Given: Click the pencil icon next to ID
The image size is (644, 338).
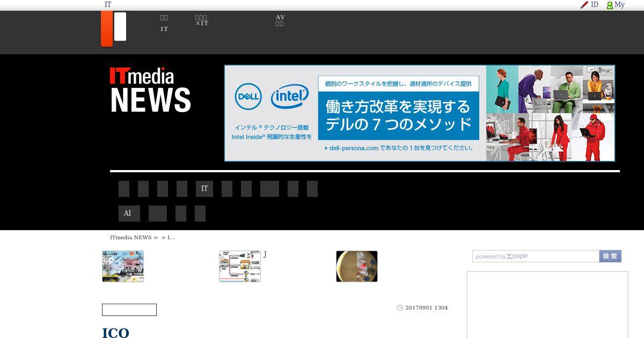Looking at the screenshot, I should click(x=584, y=5).
